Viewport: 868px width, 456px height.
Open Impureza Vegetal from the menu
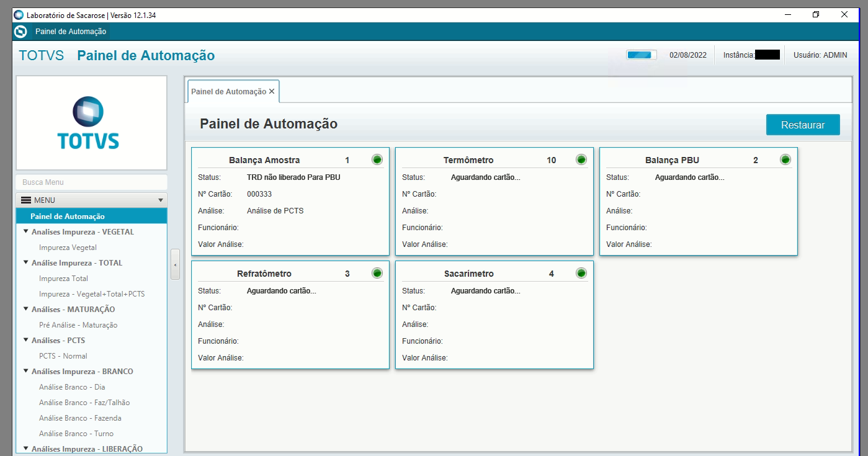(x=68, y=248)
